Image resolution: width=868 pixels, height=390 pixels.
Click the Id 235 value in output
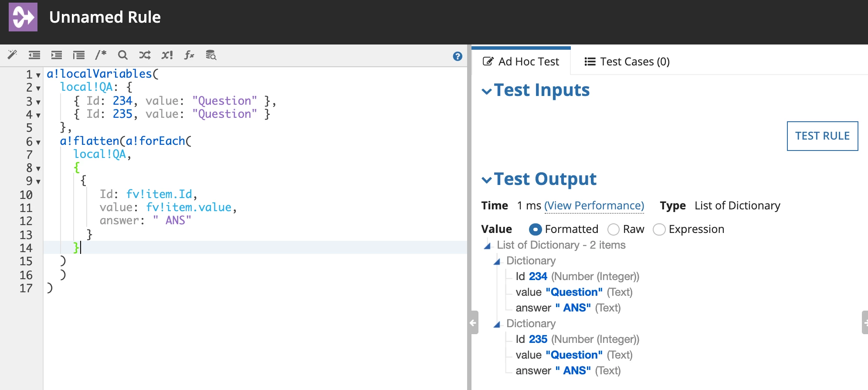(x=538, y=339)
